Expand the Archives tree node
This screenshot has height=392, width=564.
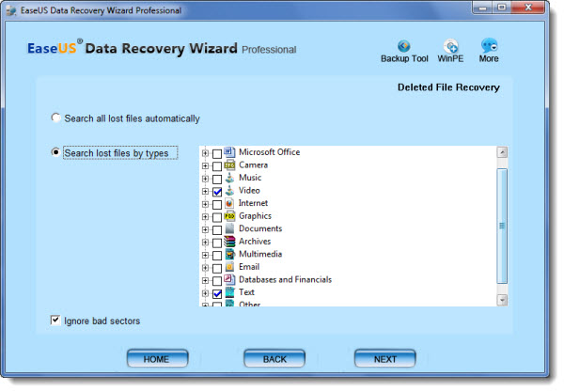(205, 243)
